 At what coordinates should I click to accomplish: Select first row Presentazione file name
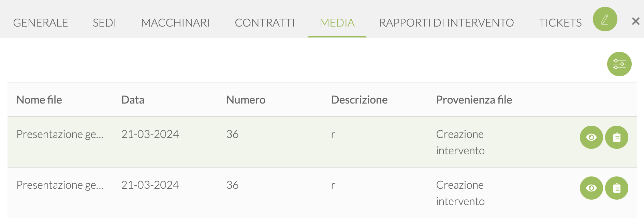(x=60, y=134)
